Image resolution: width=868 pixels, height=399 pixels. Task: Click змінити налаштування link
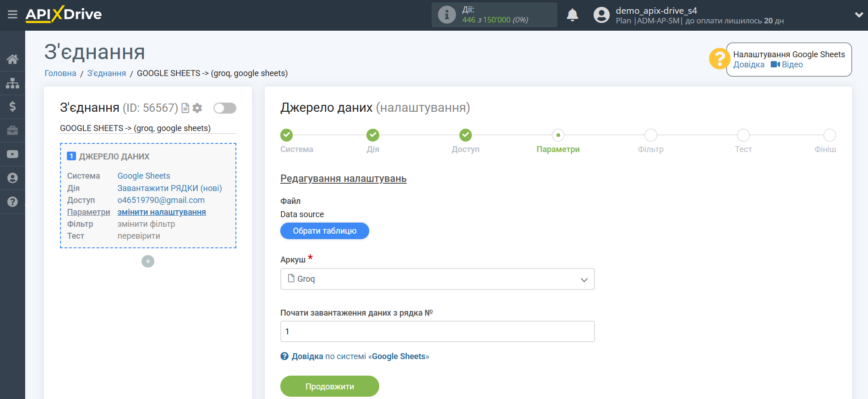tap(162, 212)
